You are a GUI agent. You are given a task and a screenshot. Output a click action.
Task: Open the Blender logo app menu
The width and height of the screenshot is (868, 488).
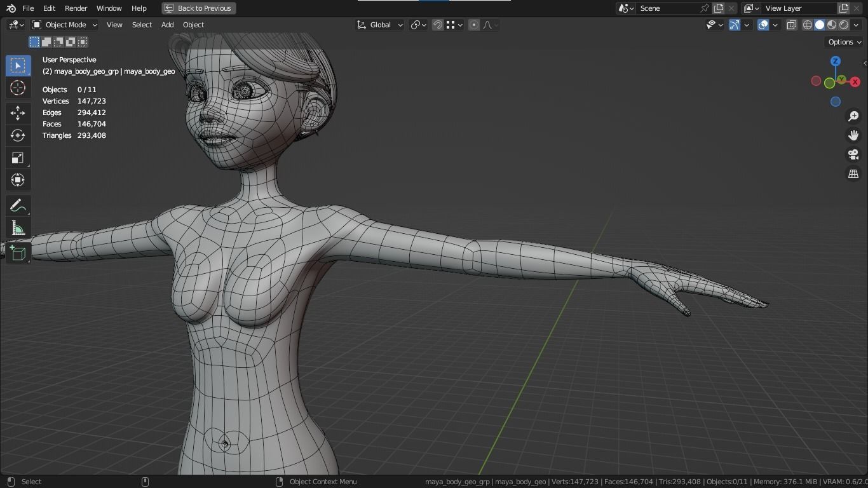11,8
